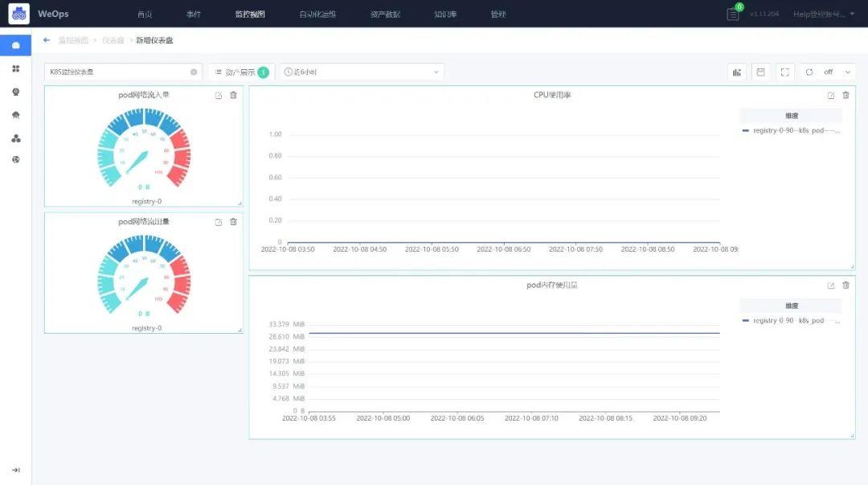
Task: Delete the CPU使用率 chart panel
Action: tap(845, 96)
